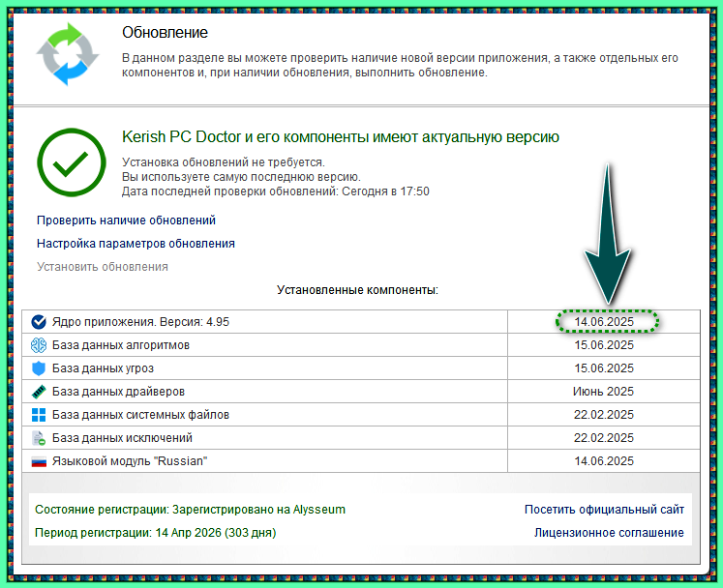Click the blue shield threats database icon

click(39, 368)
